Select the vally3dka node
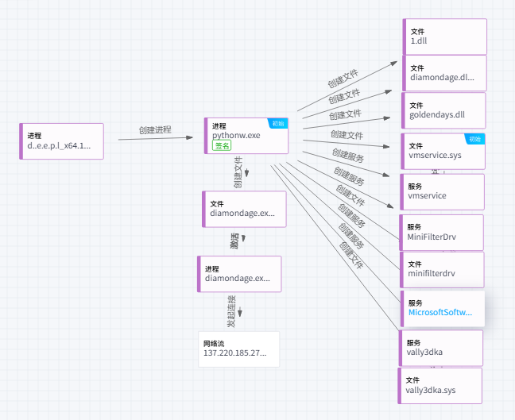 [x=440, y=348]
